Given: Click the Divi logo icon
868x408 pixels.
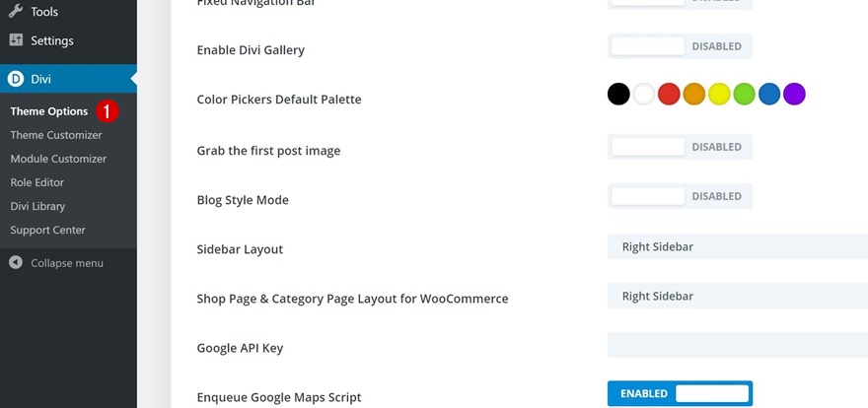Looking at the screenshot, I should point(16,80).
